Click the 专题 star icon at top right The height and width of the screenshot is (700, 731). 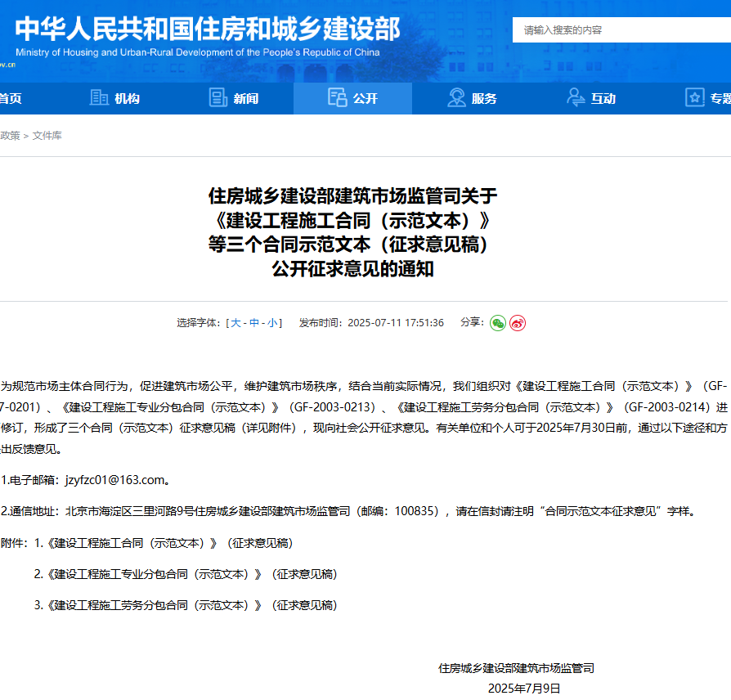pyautogui.click(x=696, y=97)
